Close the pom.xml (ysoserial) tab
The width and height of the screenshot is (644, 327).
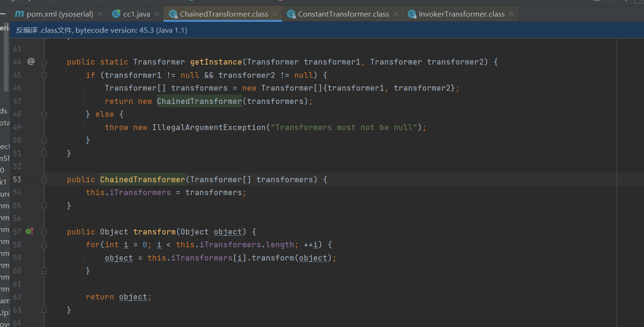(100, 14)
